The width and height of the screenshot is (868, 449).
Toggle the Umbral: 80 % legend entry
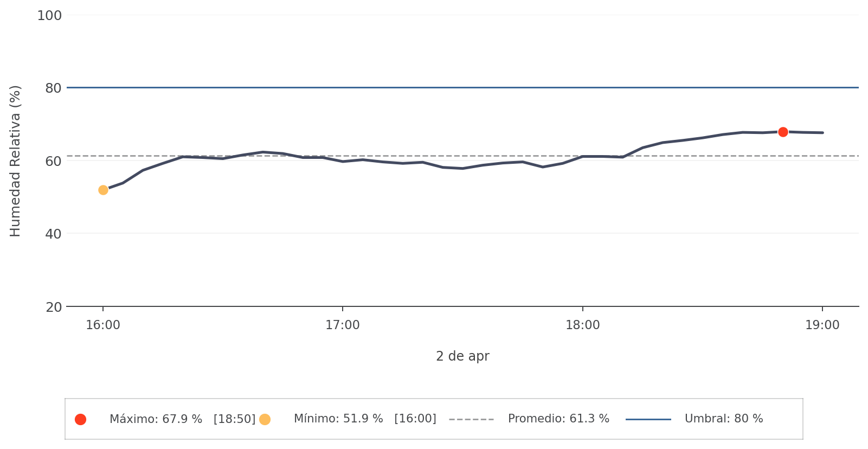tap(723, 419)
